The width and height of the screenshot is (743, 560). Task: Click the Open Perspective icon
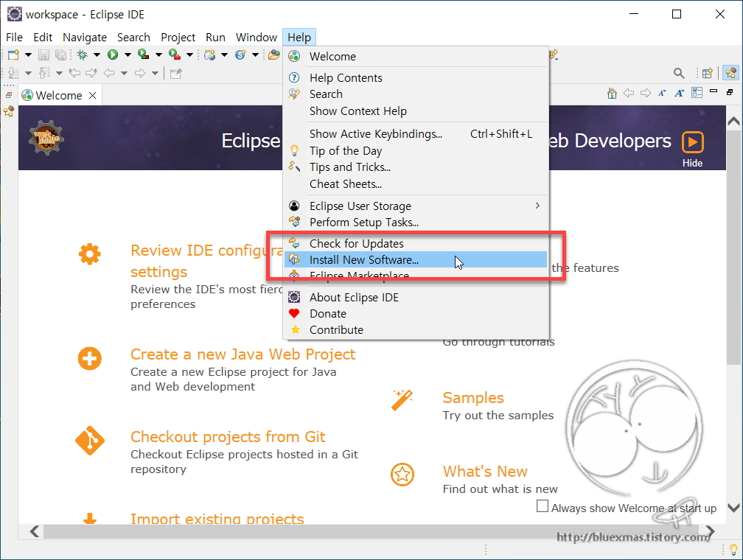pyautogui.click(x=708, y=74)
